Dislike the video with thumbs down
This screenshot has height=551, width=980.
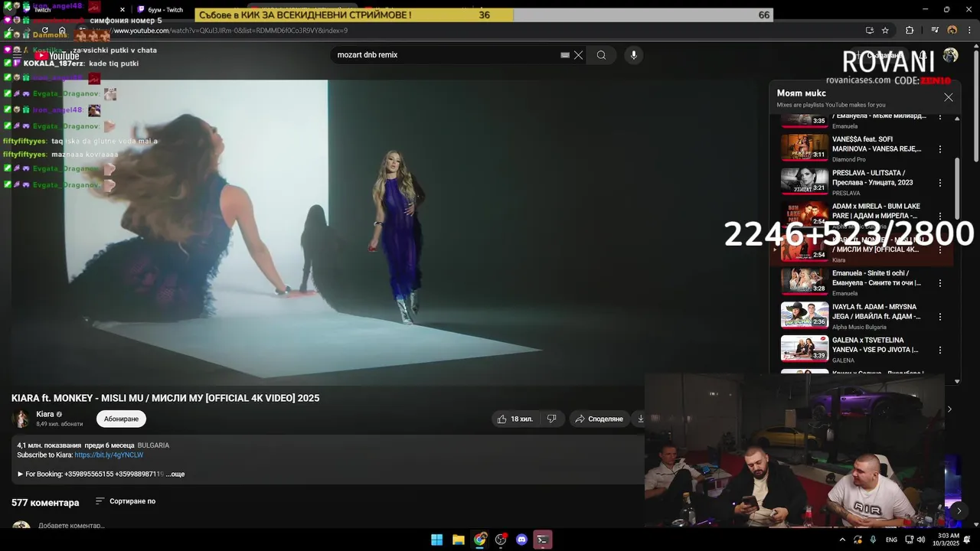(551, 419)
